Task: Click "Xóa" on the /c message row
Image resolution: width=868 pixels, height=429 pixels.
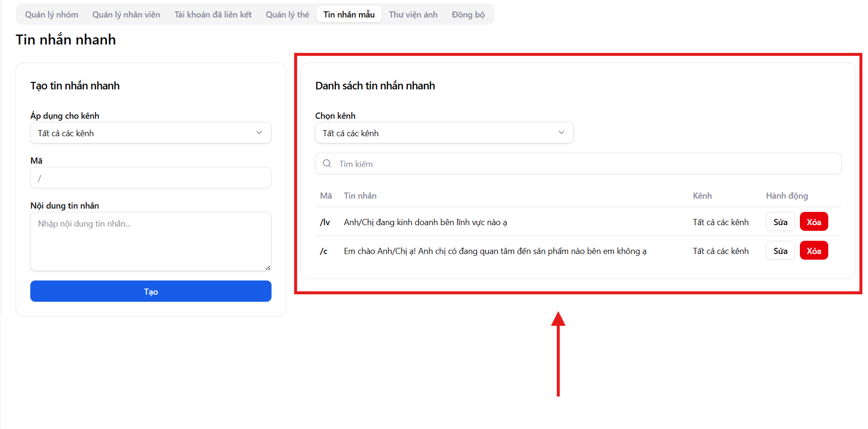Action: (814, 251)
